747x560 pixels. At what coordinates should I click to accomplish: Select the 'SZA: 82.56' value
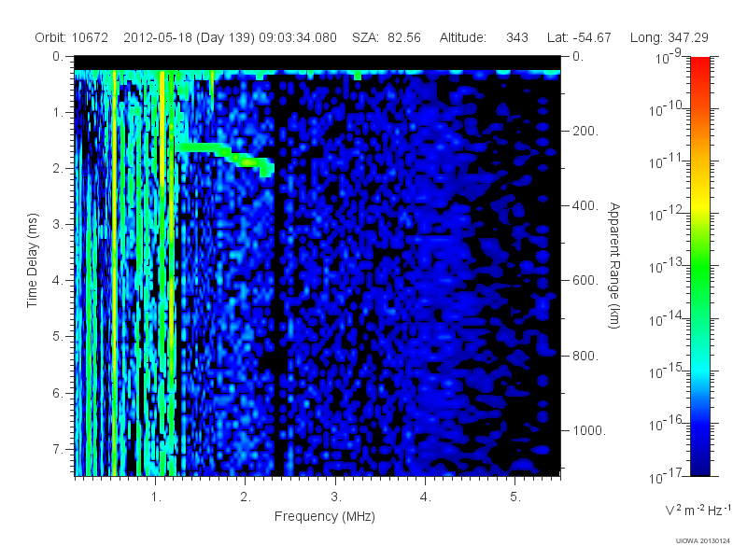tap(387, 37)
